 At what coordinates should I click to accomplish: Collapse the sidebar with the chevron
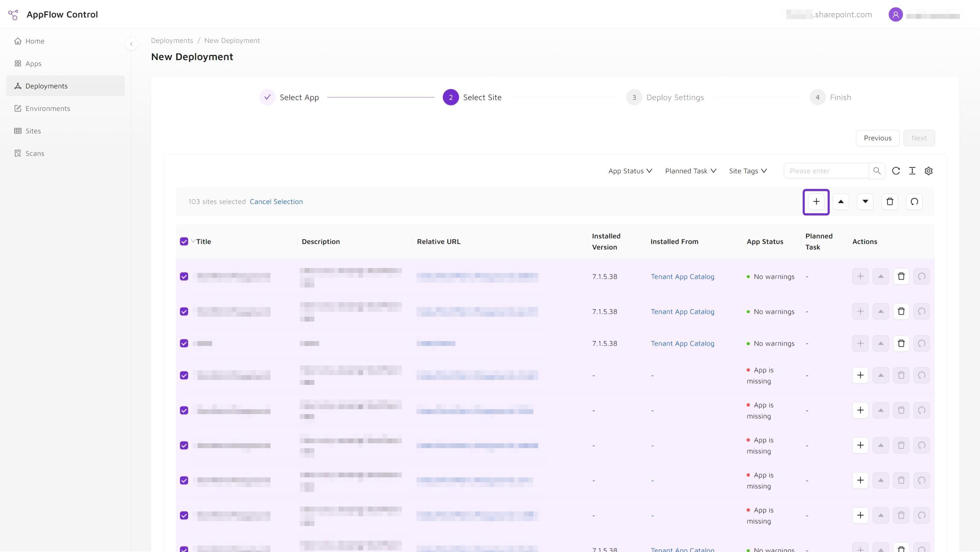click(x=131, y=44)
